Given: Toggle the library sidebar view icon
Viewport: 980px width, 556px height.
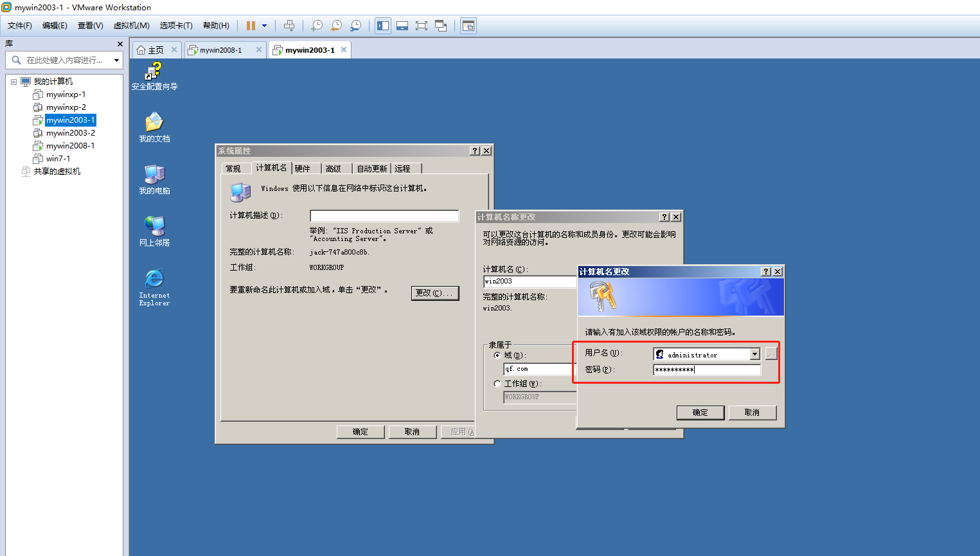Looking at the screenshot, I should click(x=383, y=26).
